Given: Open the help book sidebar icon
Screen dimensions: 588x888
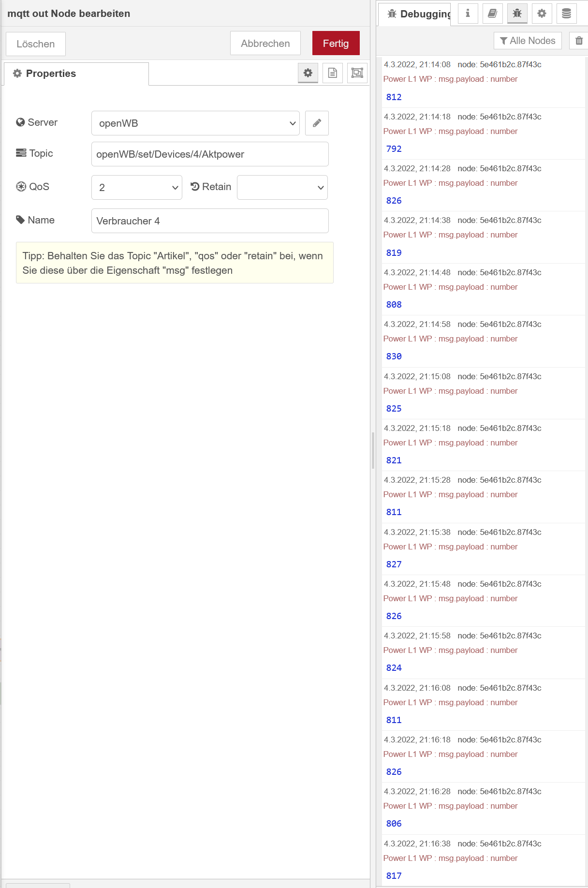Looking at the screenshot, I should click(x=492, y=14).
